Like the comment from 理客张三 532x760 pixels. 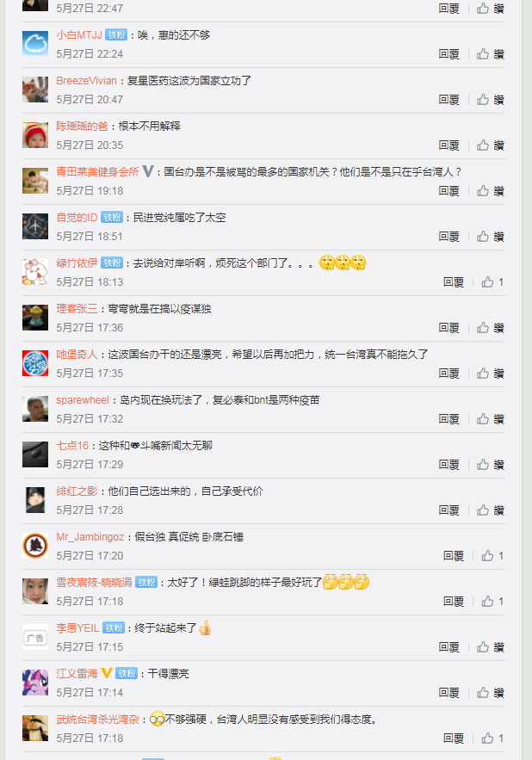(x=491, y=328)
